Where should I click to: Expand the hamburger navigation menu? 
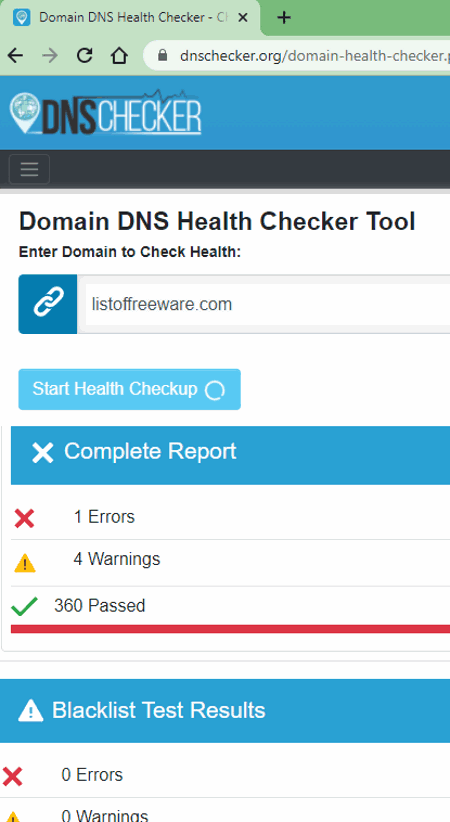(29, 169)
